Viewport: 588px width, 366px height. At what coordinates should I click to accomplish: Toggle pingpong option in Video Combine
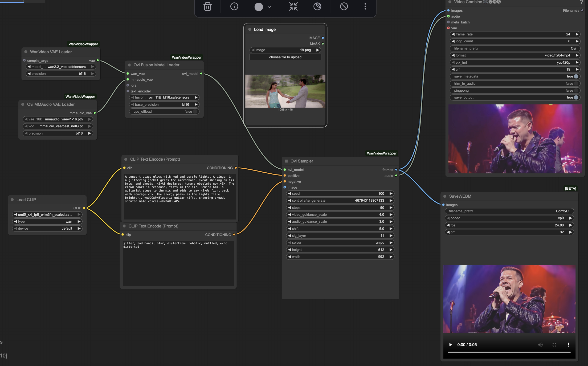pyautogui.click(x=576, y=91)
